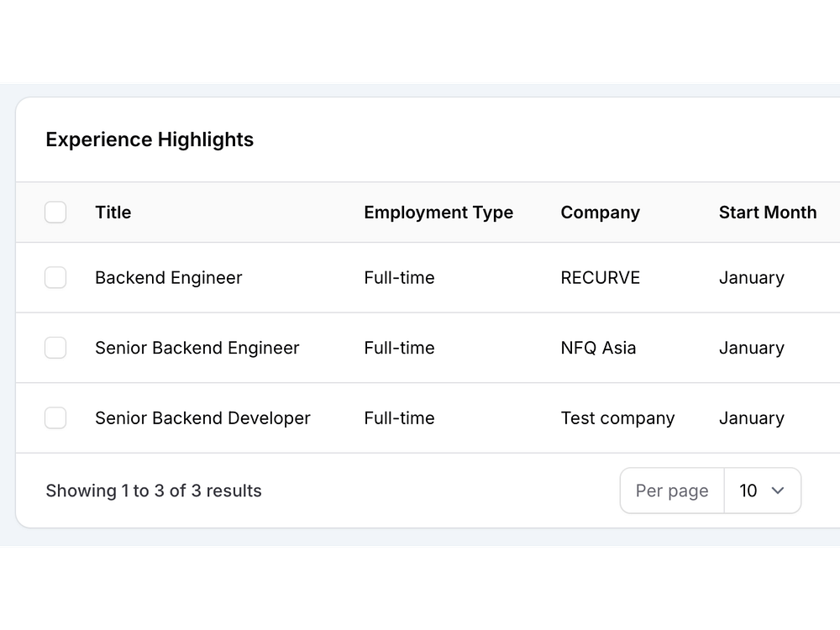Open the Per page dropdown showing 10
This screenshot has width=840, height=630.
(761, 491)
